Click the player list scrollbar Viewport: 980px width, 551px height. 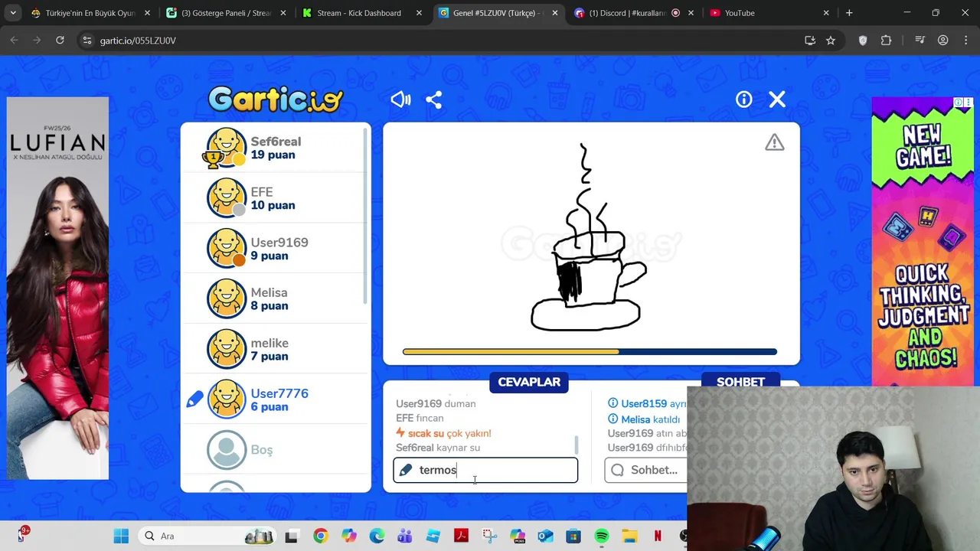pyautogui.click(x=366, y=216)
